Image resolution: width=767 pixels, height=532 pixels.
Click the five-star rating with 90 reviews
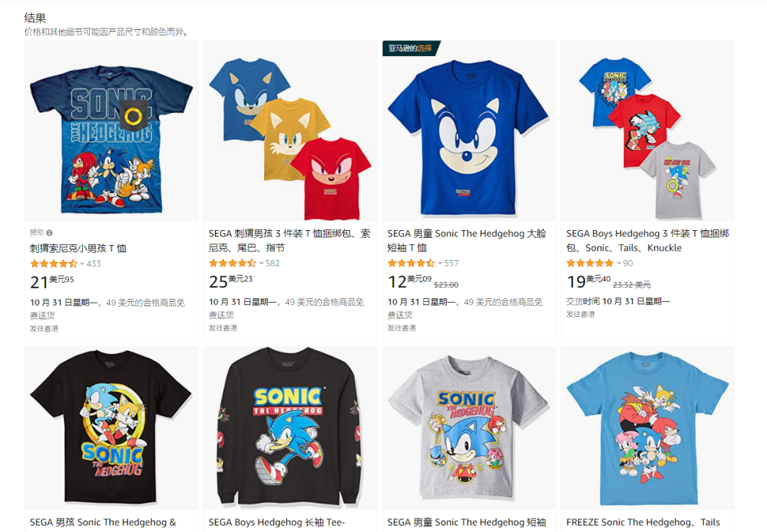click(590, 264)
